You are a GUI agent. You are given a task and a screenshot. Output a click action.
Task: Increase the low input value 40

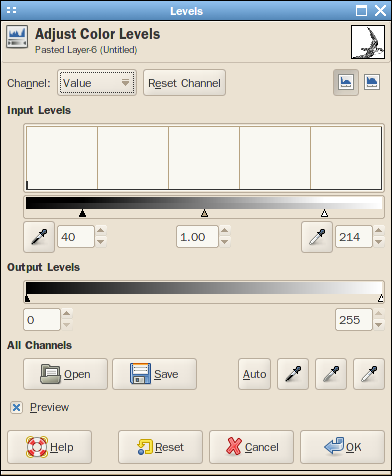[101, 231]
